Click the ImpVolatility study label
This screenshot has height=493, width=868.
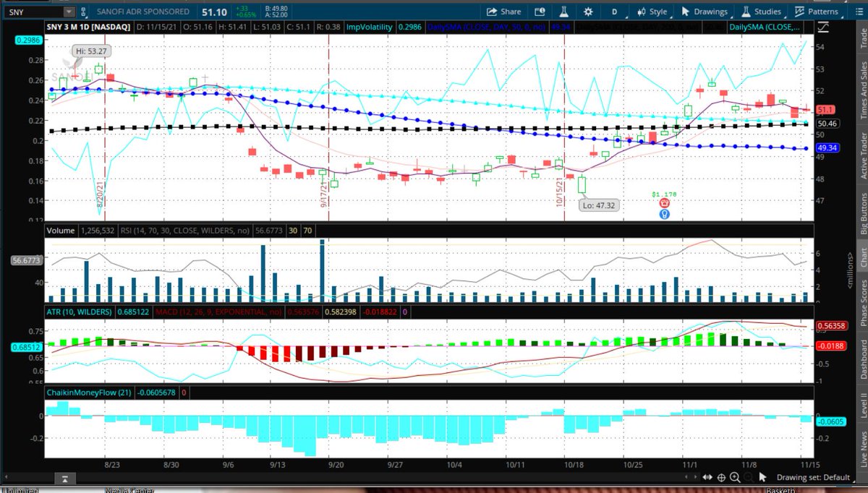368,27
